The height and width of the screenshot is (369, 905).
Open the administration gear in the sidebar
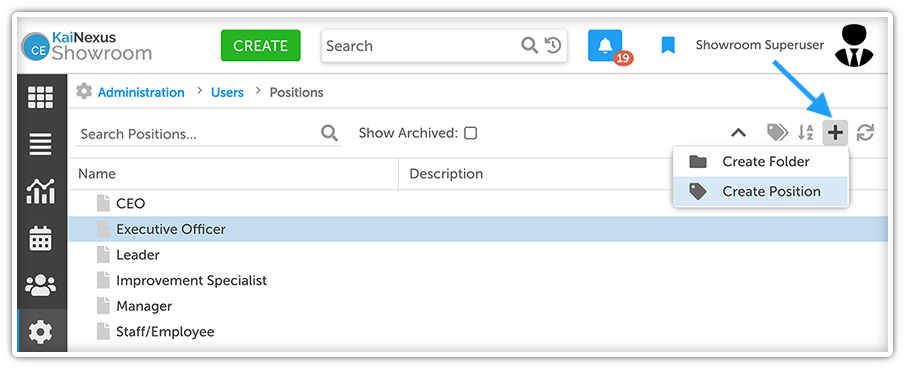pos(40,331)
